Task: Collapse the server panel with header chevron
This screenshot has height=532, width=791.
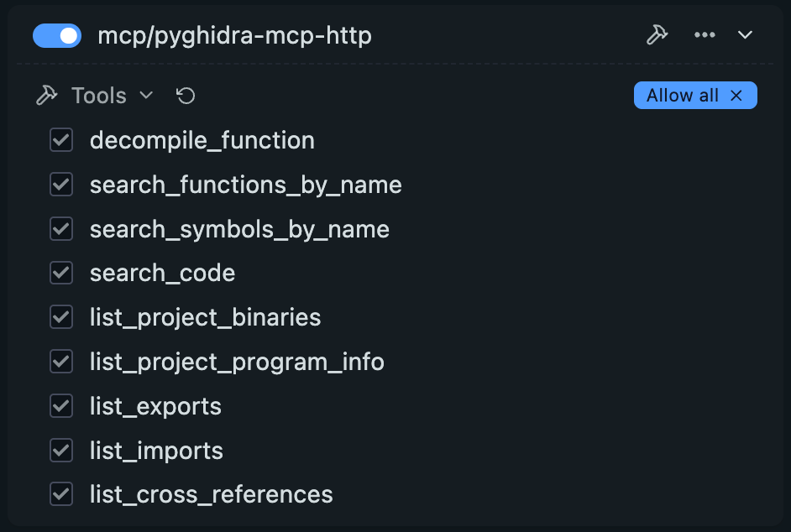Action: pos(745,34)
